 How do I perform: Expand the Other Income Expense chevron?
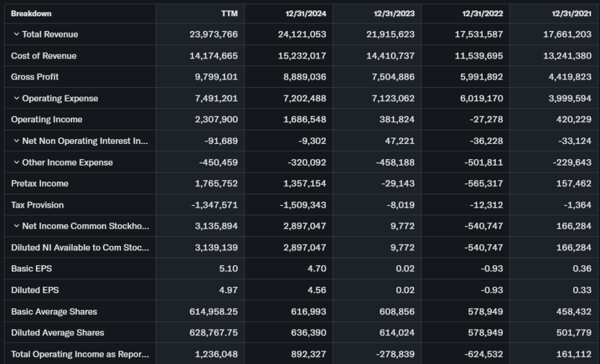(x=16, y=162)
